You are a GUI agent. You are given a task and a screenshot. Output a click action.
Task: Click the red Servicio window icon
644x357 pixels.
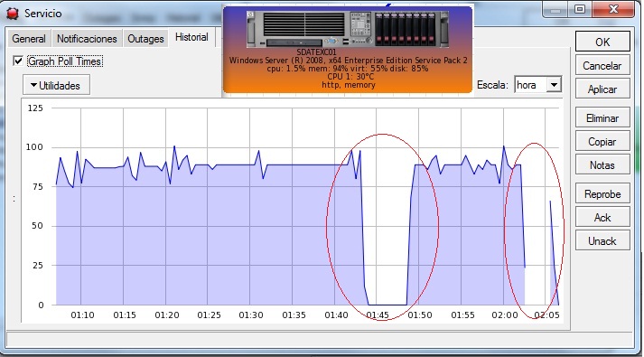(13, 14)
